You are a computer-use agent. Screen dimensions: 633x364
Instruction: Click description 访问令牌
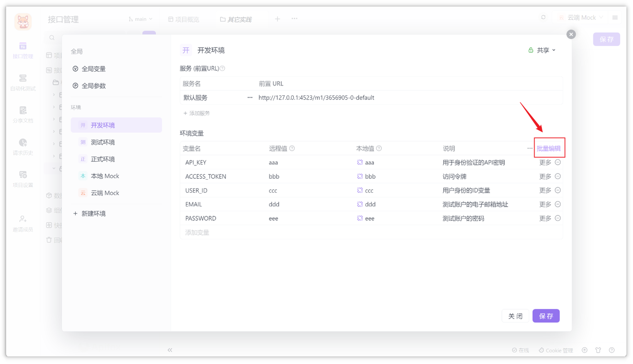[454, 176]
